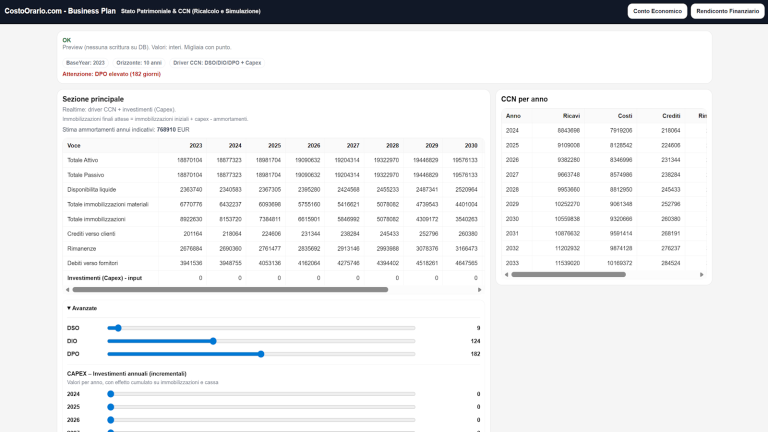Select the 2033 row in CCN per anno
Screen dimensions: 768x432
[512, 263]
